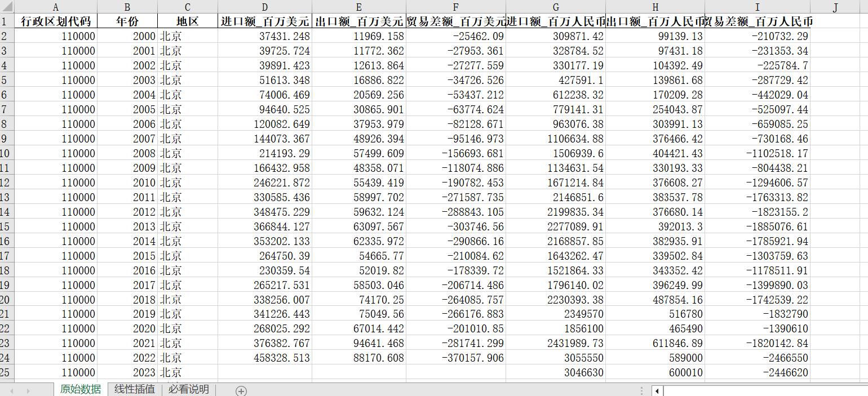The height and width of the screenshot is (396, 868).
Task: Click import value 458328.513 cell
Action: (265, 358)
